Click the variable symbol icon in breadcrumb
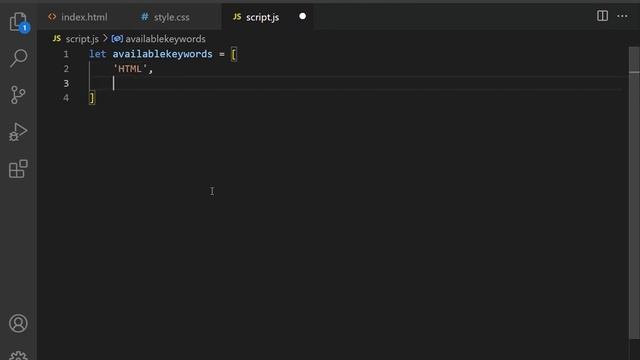Viewport: 640px width, 360px height. 117,39
